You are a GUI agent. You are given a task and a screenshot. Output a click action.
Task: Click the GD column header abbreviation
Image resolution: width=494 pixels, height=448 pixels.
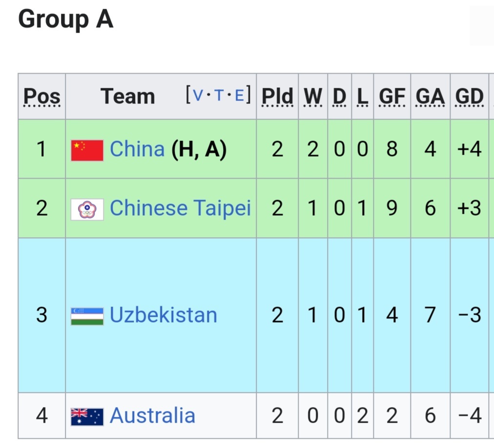click(x=469, y=97)
